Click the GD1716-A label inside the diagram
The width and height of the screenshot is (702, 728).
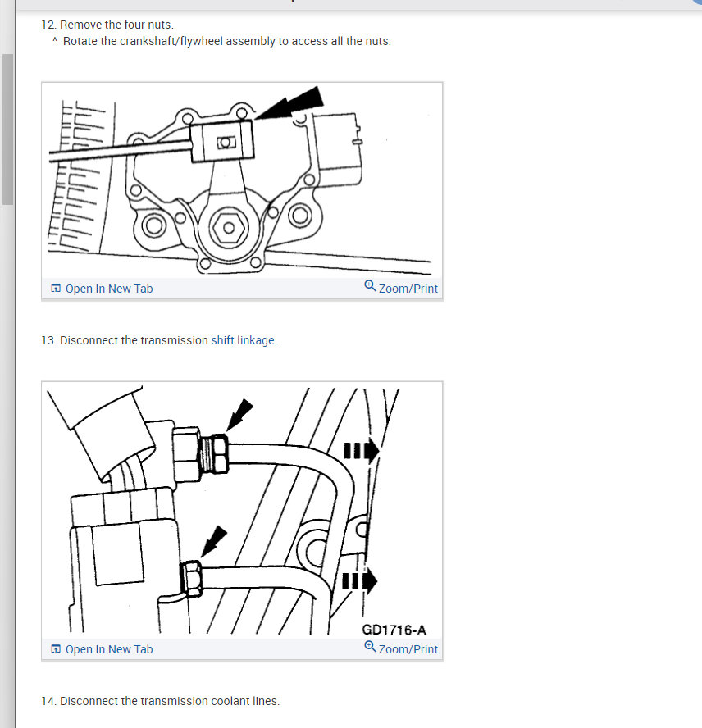point(394,630)
